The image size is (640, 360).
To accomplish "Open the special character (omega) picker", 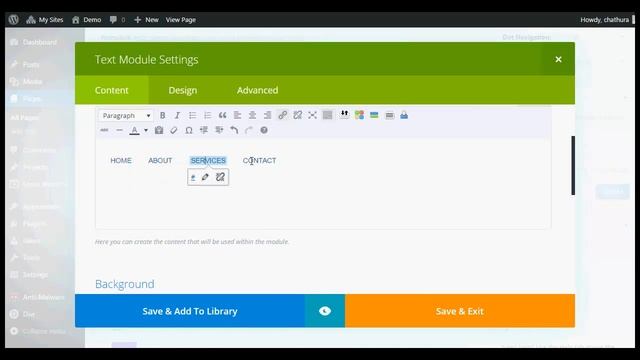I will [x=189, y=130].
